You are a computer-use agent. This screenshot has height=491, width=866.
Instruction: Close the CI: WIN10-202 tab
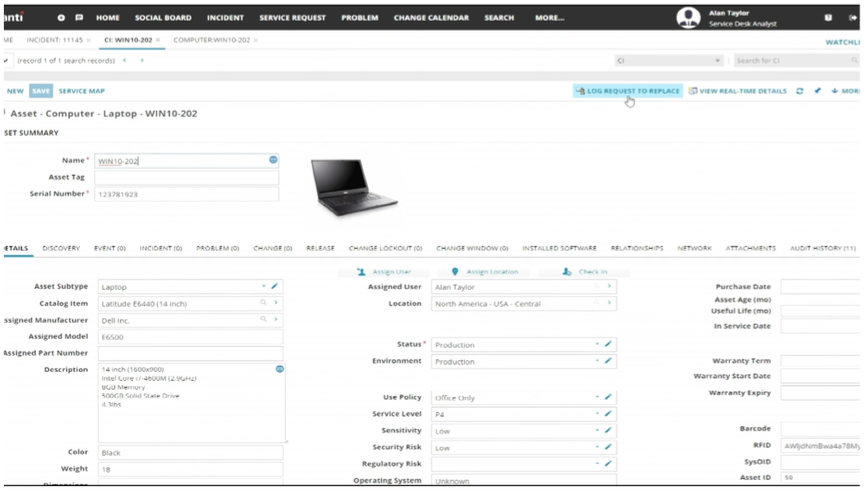pyautogui.click(x=158, y=40)
